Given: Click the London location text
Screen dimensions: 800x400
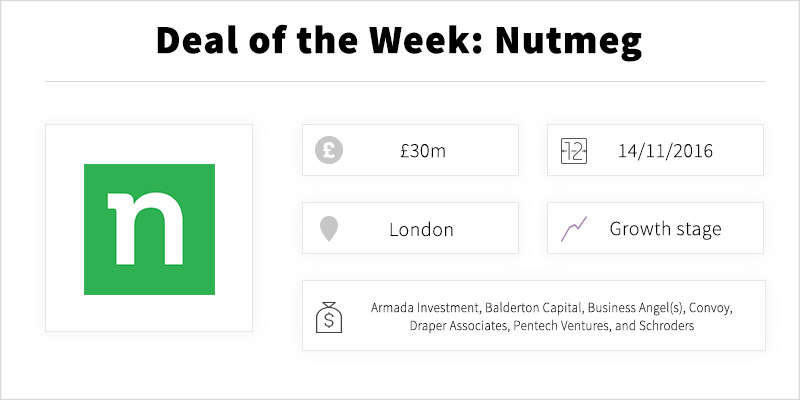Looking at the screenshot, I should coord(421,229).
